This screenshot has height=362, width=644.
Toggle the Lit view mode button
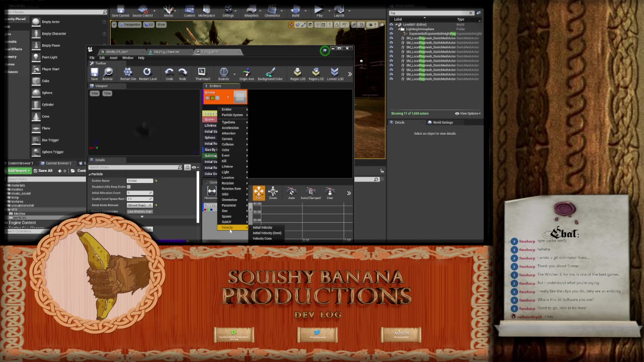(149, 24)
